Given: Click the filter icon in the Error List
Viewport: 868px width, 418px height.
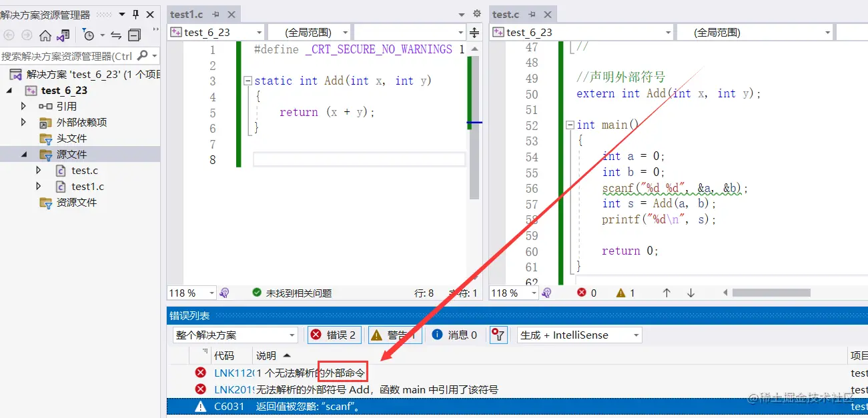Looking at the screenshot, I should (498, 335).
